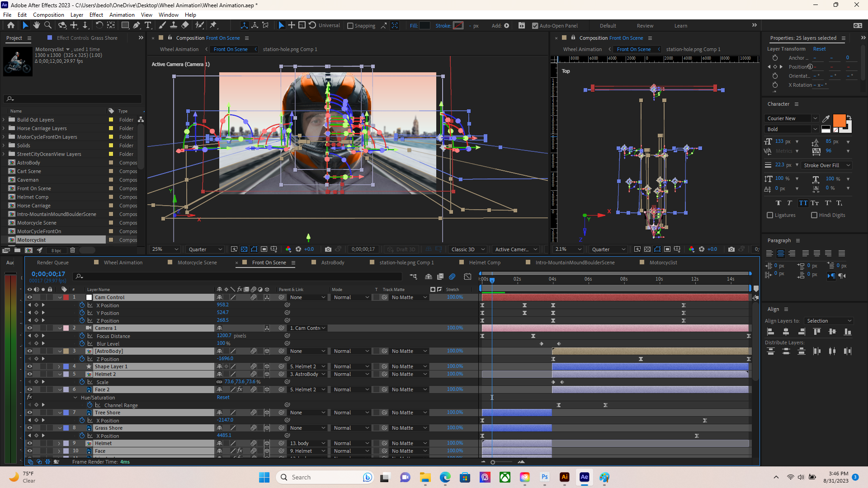Enable the Snapping checkbox

pos(350,26)
